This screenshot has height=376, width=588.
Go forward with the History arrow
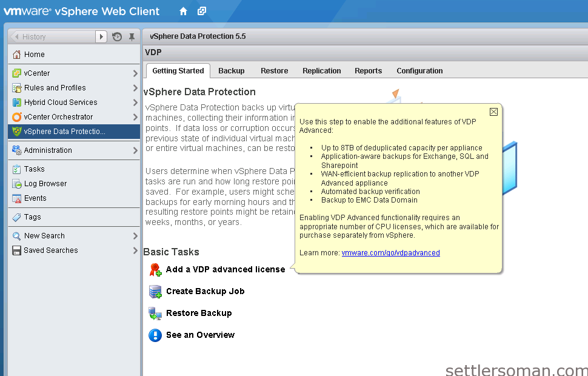pos(101,37)
